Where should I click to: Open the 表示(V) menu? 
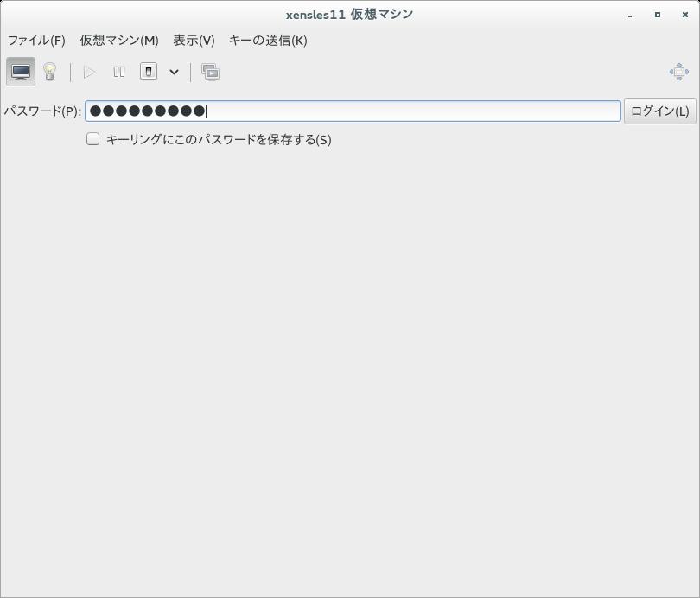[194, 41]
